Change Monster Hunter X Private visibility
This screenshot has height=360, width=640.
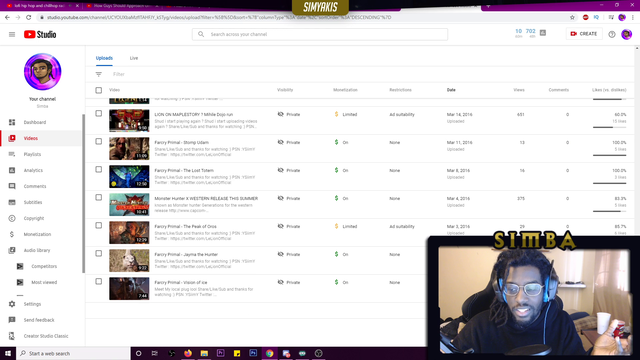click(289, 198)
